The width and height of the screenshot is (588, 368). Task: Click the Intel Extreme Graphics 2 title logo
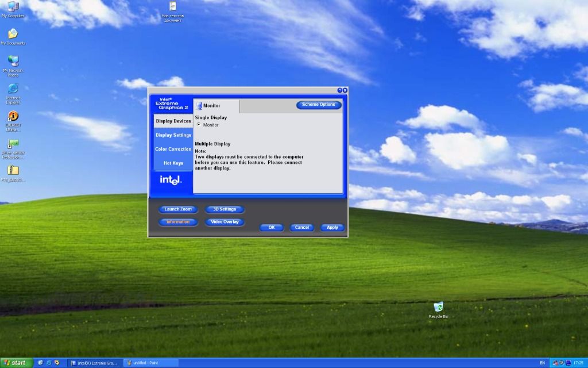coord(171,103)
